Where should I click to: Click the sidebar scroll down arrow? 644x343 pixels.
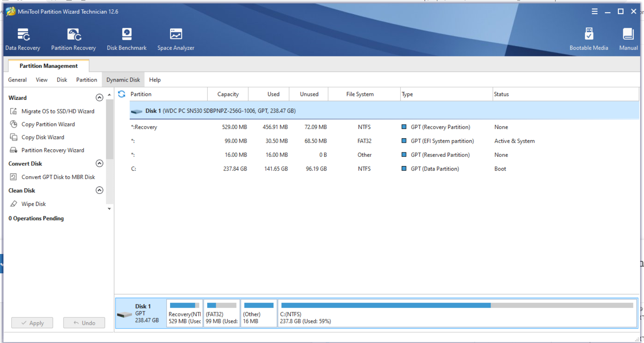pos(109,209)
